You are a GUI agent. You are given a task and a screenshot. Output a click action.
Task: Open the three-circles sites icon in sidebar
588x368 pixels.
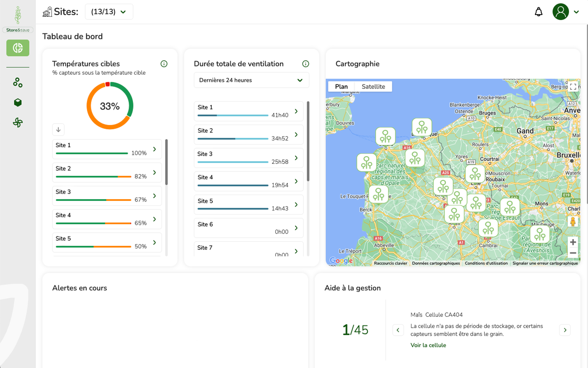pyautogui.click(x=18, y=83)
